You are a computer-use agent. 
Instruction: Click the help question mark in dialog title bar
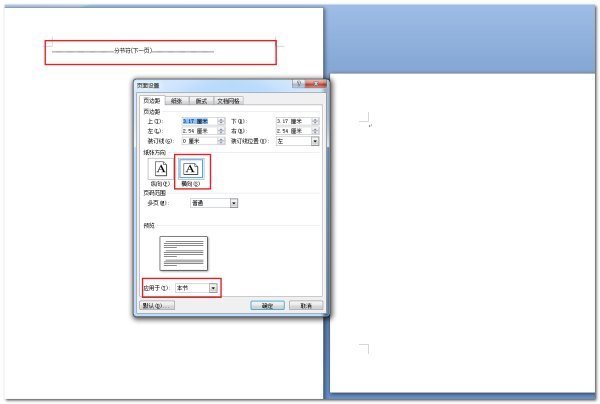[x=298, y=86]
